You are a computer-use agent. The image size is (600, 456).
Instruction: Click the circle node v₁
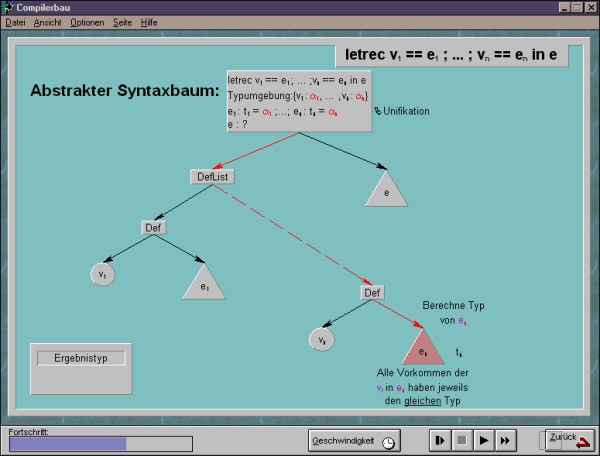click(x=101, y=273)
